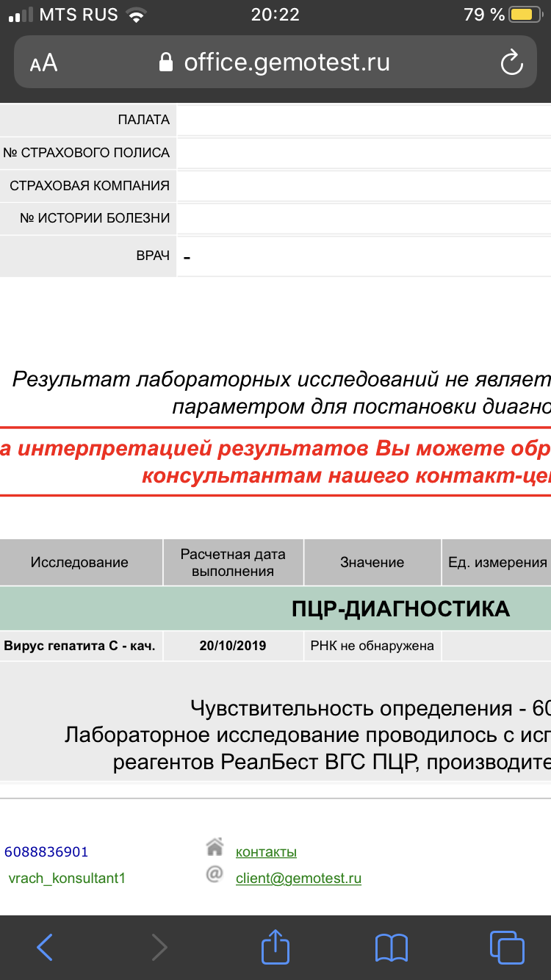Select the Вирус гепатита С row name
The image size is (551, 980).
tap(79, 646)
